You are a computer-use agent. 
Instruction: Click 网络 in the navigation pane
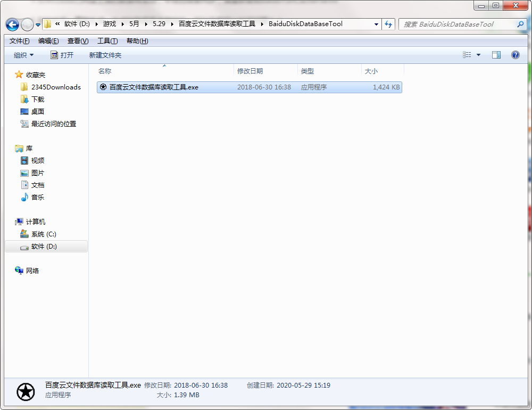[32, 270]
